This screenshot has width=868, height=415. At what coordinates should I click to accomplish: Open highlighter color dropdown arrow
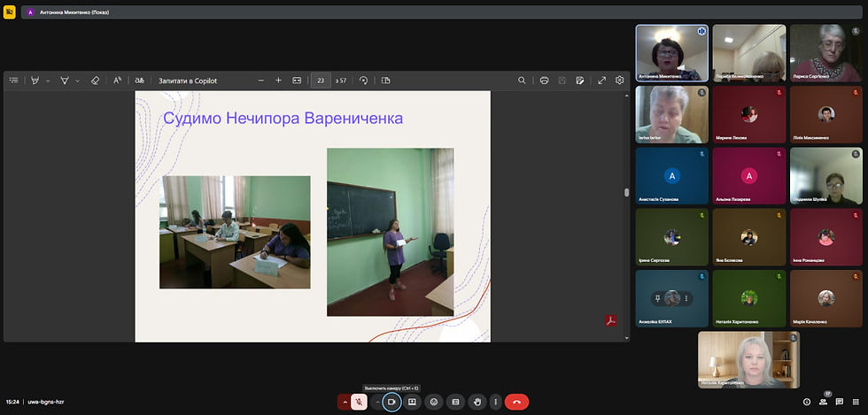pos(48,81)
